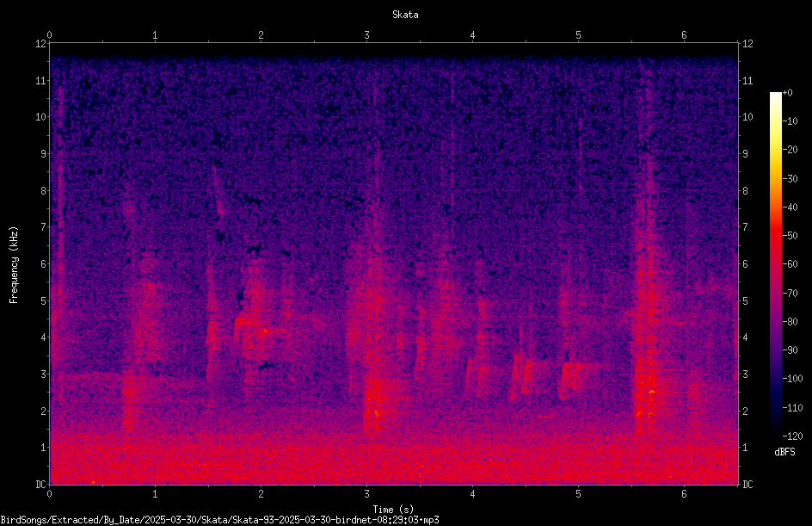This screenshot has width=812, height=526.
Task: Click the file path text ending in 'birdnet-08:29:03.mp3'
Action: tap(219, 520)
